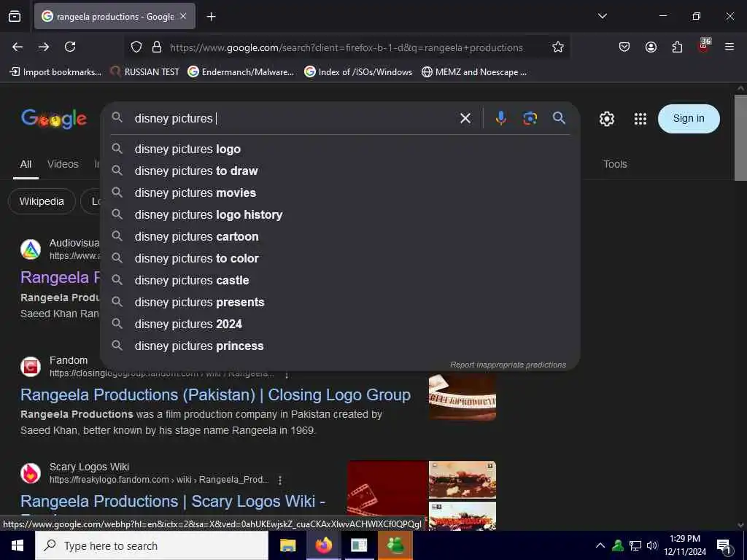
Task: Open the volume speaker tray icon
Action: 652,545
